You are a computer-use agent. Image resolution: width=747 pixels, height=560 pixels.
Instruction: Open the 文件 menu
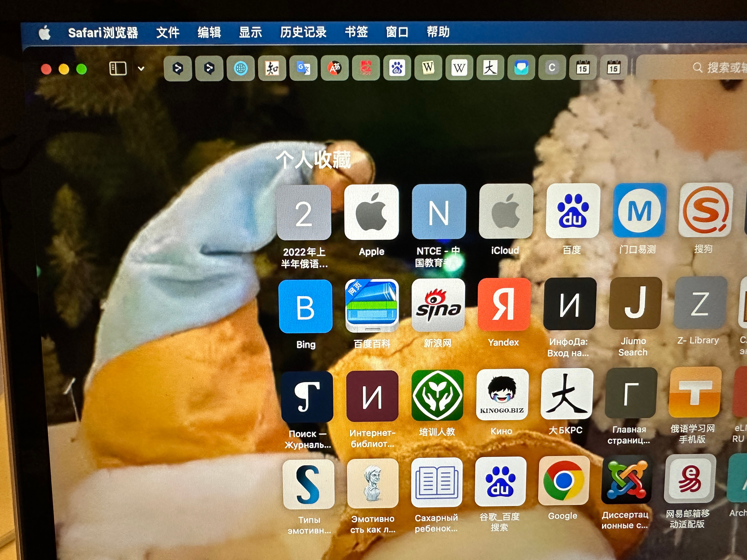click(x=168, y=32)
